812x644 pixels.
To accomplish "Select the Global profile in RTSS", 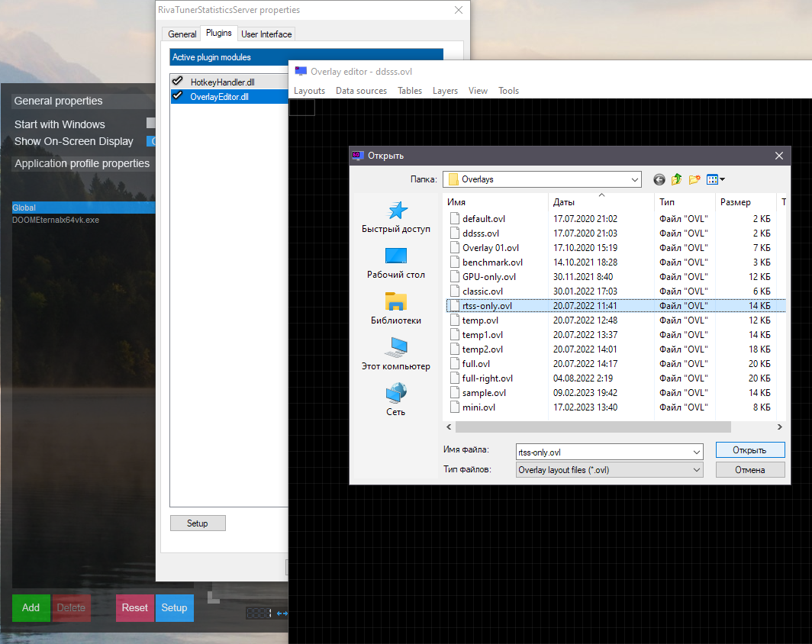I will pos(83,208).
